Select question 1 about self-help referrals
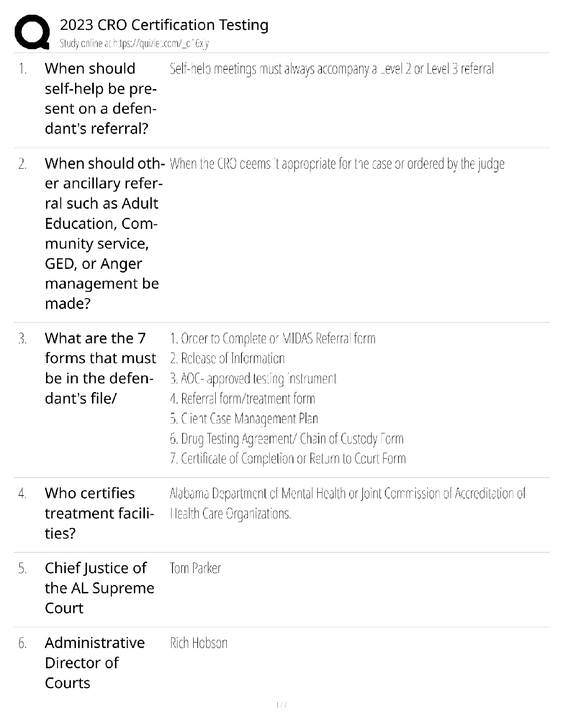Screen dimensions: 563x728 (100, 98)
